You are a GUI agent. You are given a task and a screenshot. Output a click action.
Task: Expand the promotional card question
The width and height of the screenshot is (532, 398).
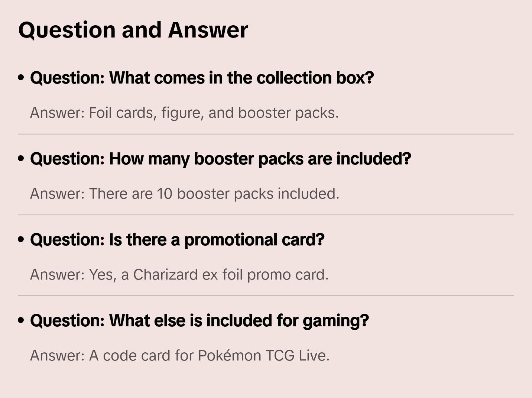(x=177, y=240)
